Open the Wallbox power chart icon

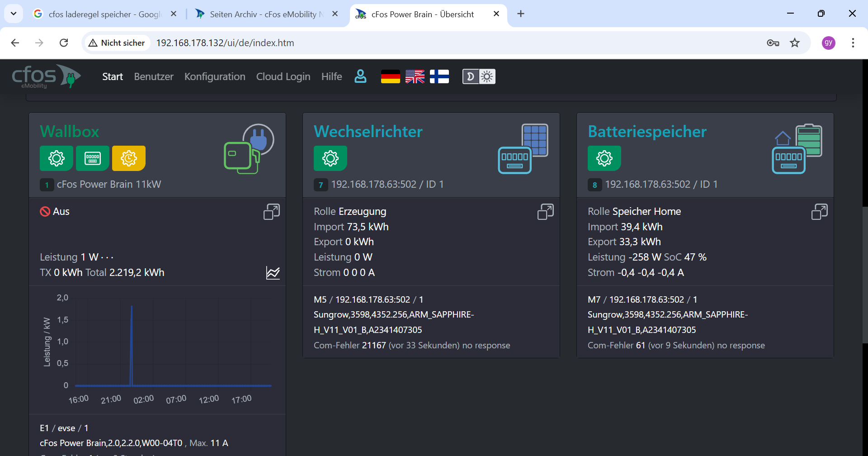[x=273, y=273]
